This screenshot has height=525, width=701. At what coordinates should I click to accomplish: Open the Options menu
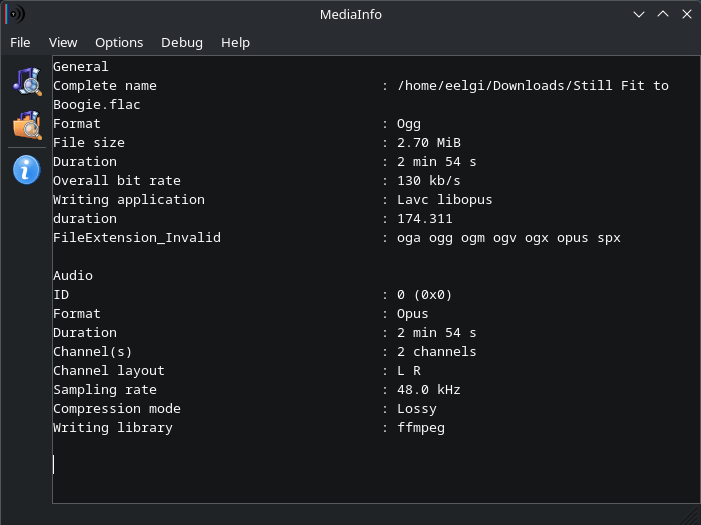click(119, 42)
